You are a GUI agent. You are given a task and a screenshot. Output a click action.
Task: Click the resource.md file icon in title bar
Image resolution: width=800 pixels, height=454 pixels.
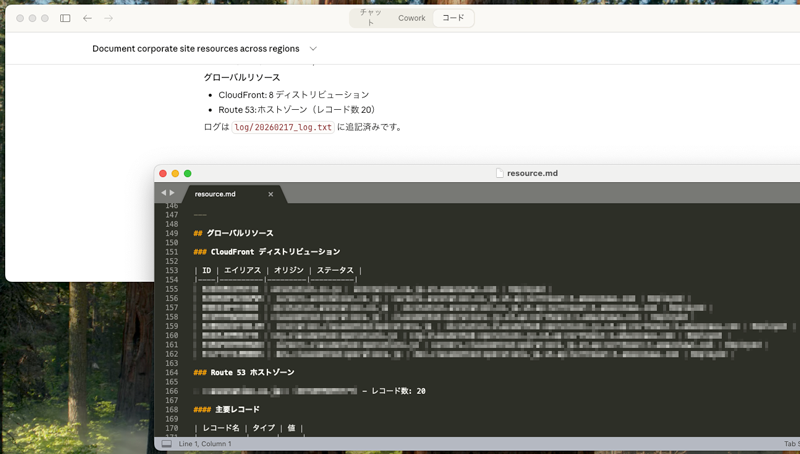click(x=500, y=173)
